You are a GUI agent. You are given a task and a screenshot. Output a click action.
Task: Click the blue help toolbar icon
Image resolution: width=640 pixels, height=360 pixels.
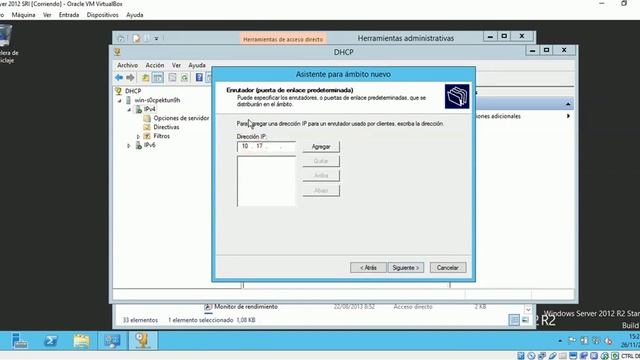[199, 78]
